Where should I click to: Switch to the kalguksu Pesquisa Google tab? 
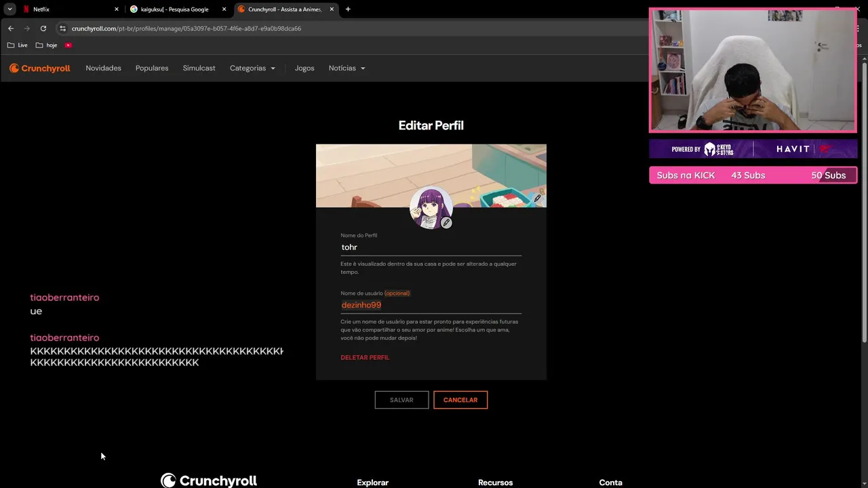[178, 9]
